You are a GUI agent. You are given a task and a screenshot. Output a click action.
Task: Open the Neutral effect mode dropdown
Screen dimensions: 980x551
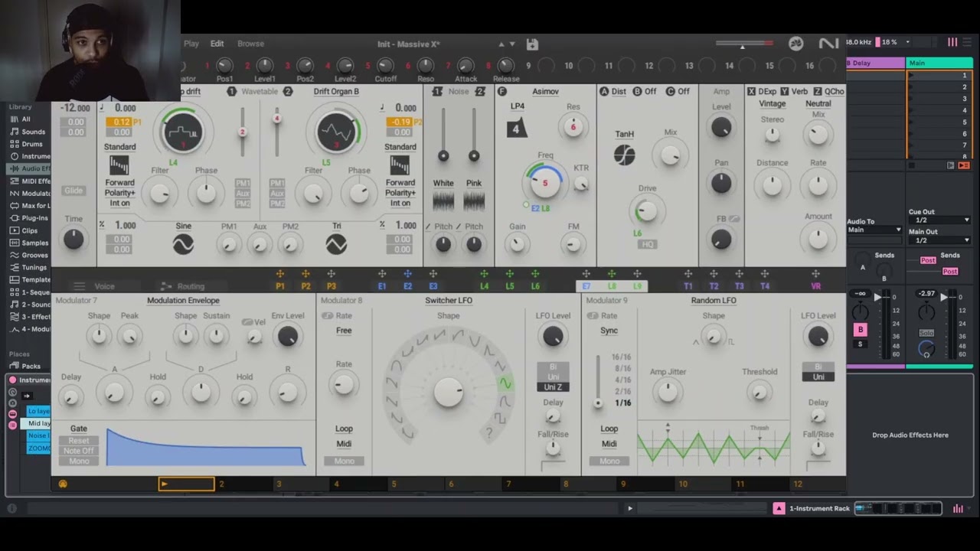tap(818, 103)
